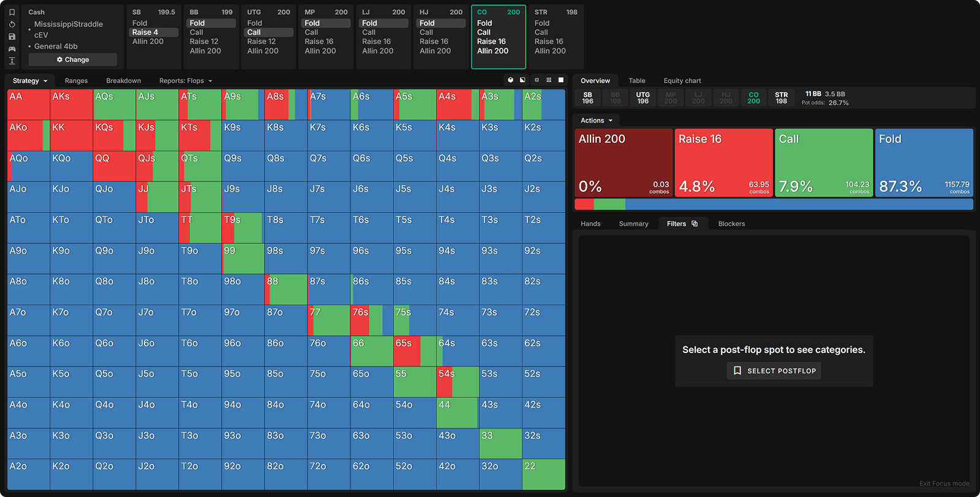Click the save floppy disk icon

[x=12, y=37]
